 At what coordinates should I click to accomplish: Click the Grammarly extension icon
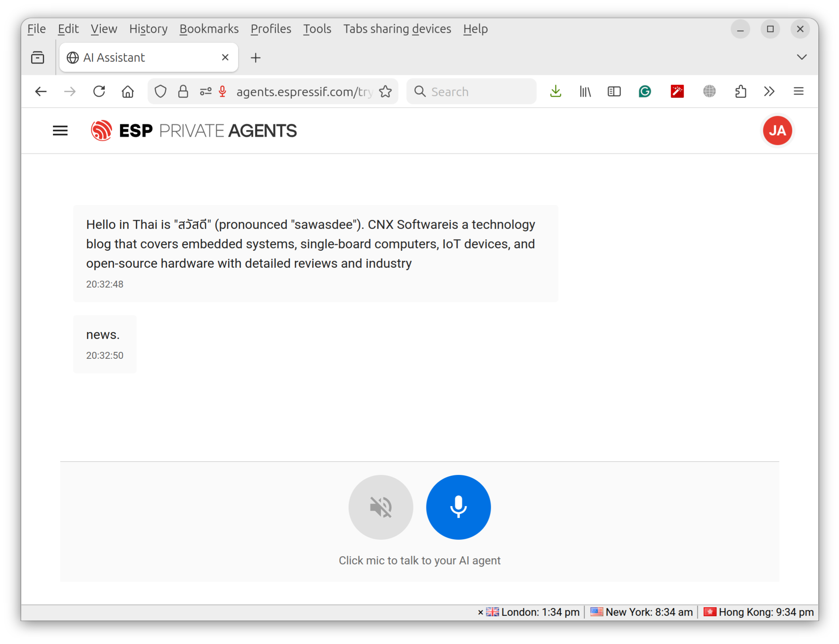click(x=644, y=91)
